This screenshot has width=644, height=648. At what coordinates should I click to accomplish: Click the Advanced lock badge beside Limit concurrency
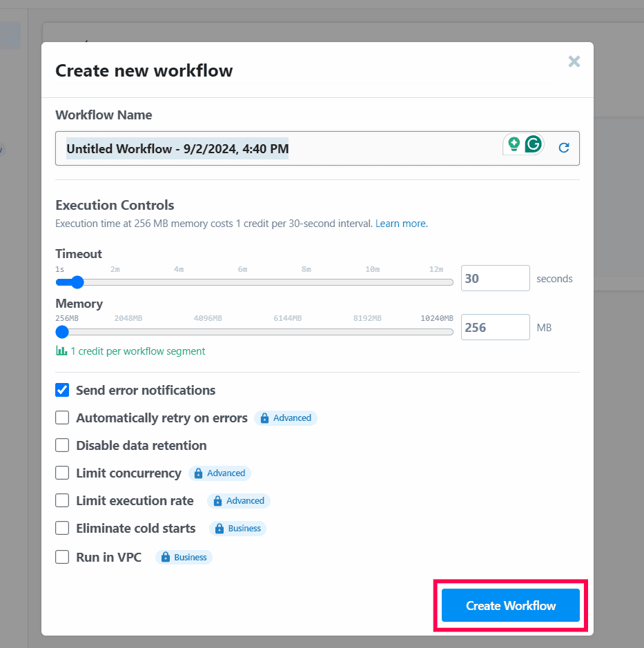coord(219,473)
